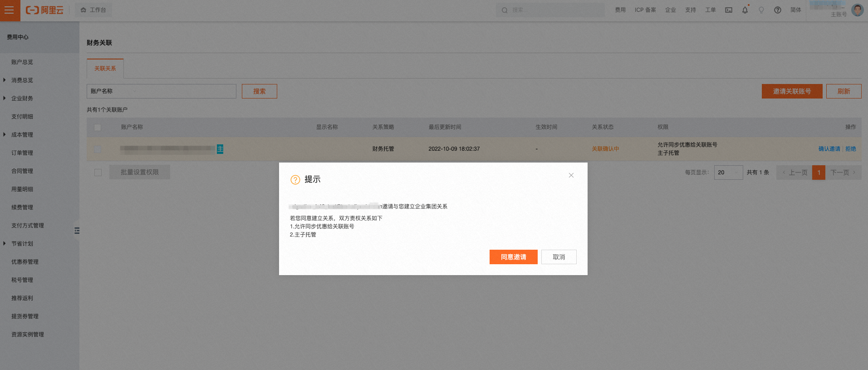Open 订单管理 in the sidebar
Viewport: 868px width, 370px height.
(22, 153)
